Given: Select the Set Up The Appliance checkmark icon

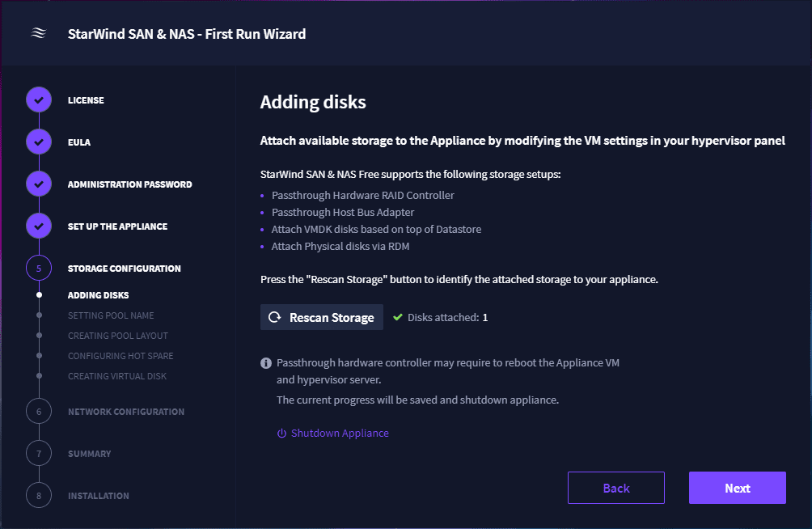Looking at the screenshot, I should pos(38,226).
